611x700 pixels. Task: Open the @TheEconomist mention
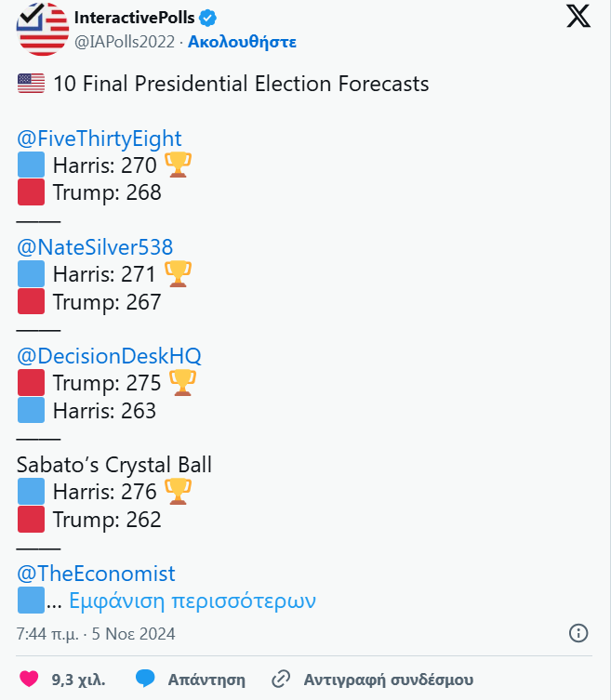[x=96, y=574]
